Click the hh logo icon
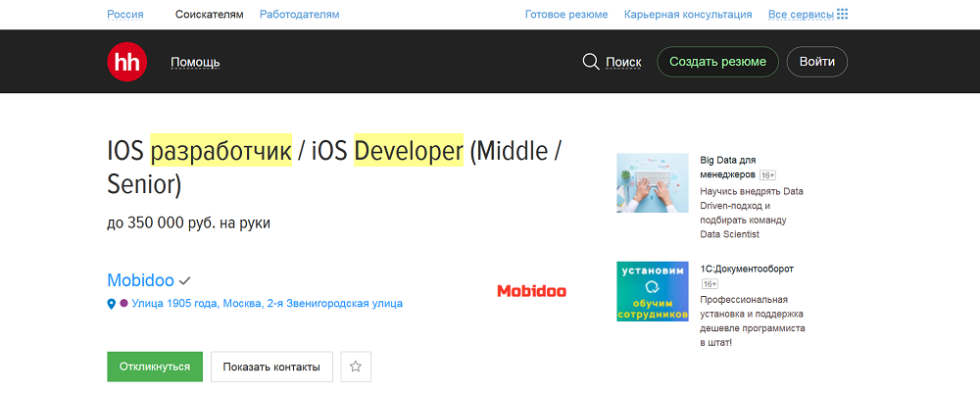 click(x=126, y=62)
